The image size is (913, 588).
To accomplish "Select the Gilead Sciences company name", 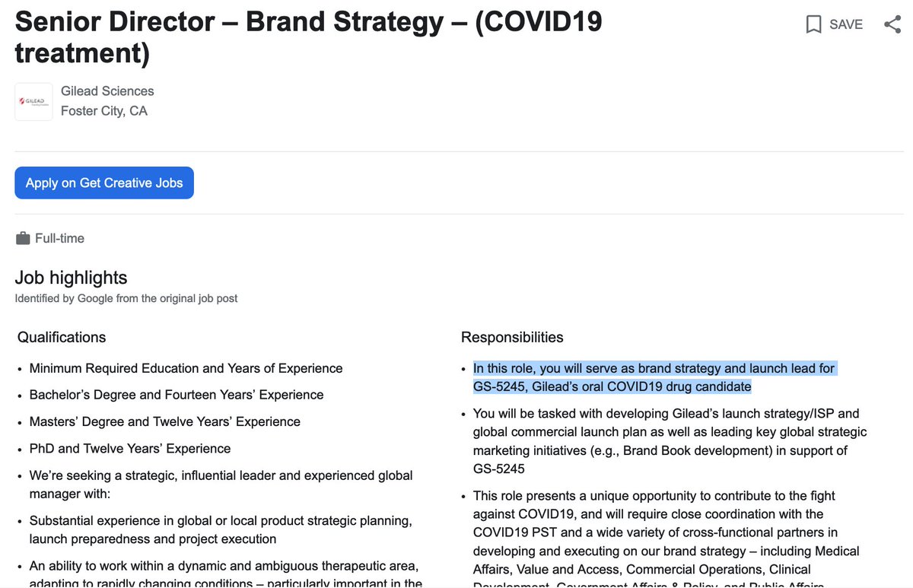I will tap(107, 91).
